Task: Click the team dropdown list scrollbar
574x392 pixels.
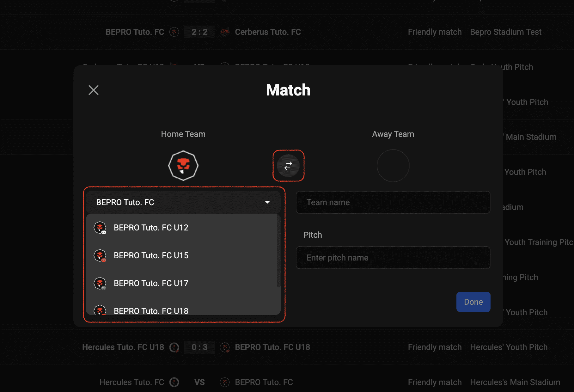Action: click(278, 251)
